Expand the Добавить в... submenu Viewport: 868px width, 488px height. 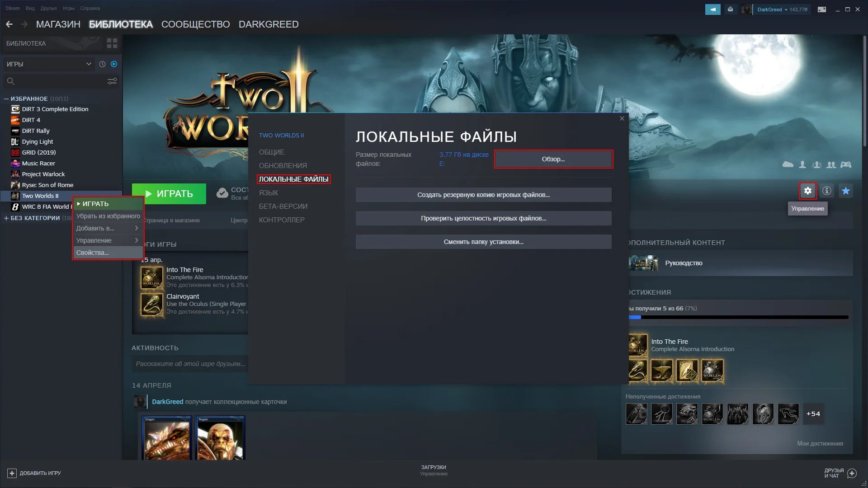coord(108,228)
